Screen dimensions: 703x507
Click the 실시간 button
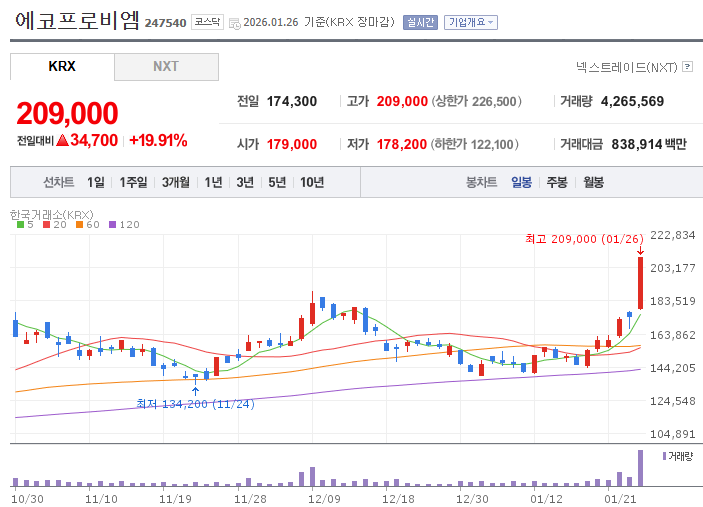(x=420, y=22)
